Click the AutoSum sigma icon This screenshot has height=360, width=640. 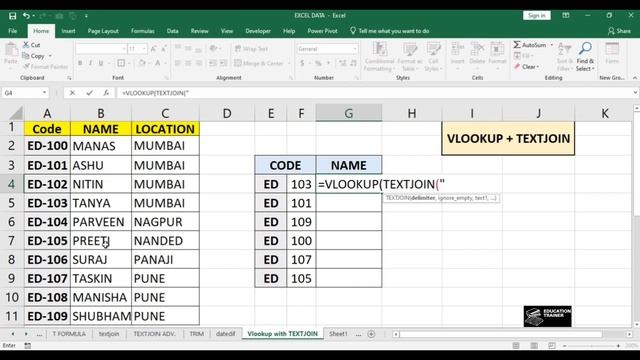(517, 45)
